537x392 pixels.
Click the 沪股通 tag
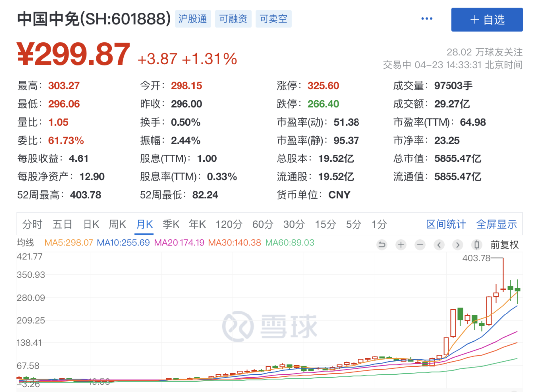193,19
